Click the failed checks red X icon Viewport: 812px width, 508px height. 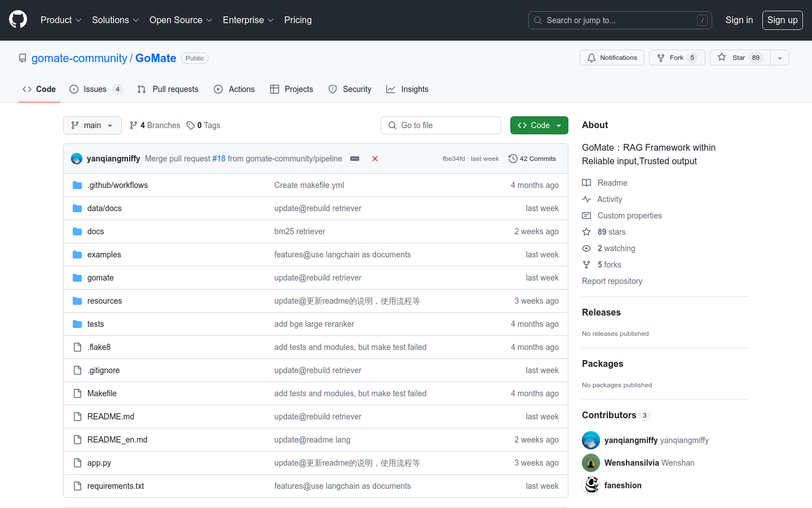coord(375,159)
